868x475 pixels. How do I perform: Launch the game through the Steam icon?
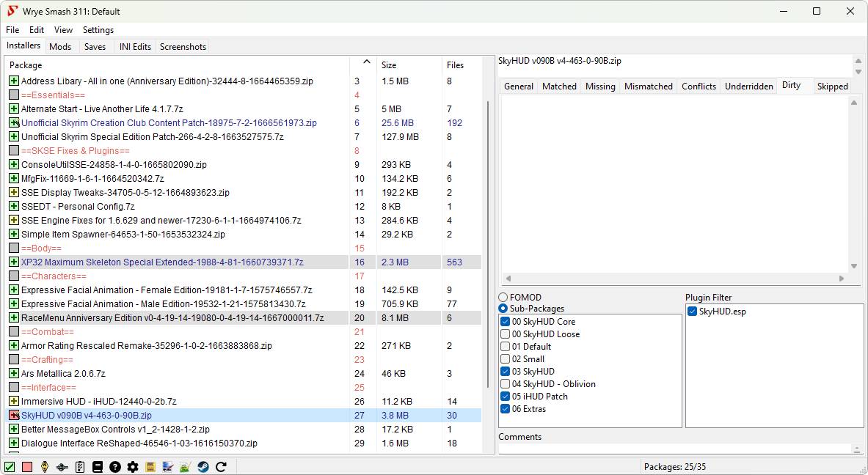pos(203,466)
